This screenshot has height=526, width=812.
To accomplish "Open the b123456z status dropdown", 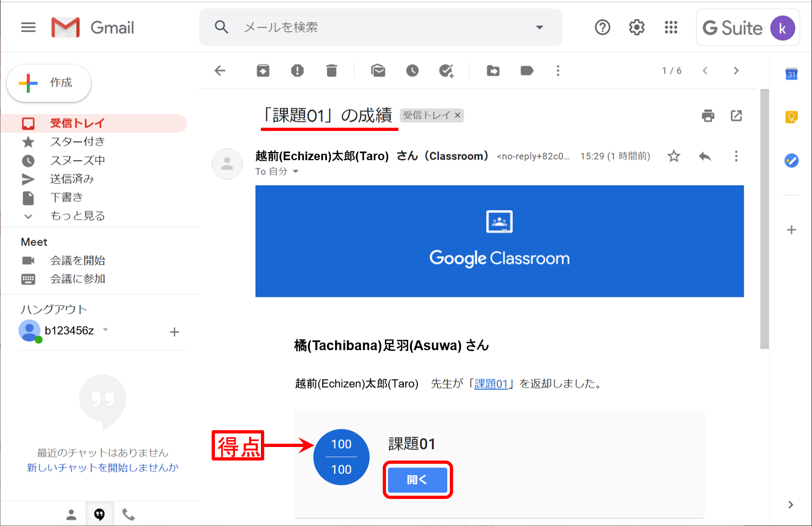I will point(106,330).
